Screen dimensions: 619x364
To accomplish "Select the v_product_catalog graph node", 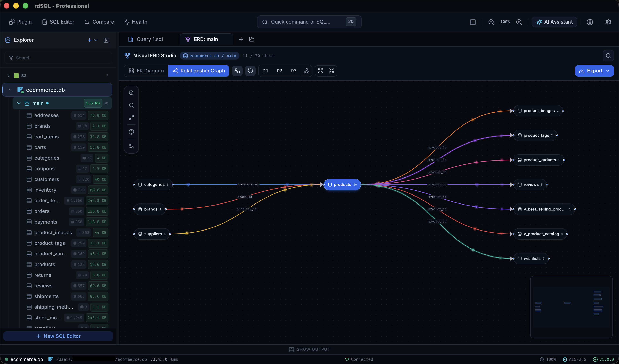I will tap(540, 234).
